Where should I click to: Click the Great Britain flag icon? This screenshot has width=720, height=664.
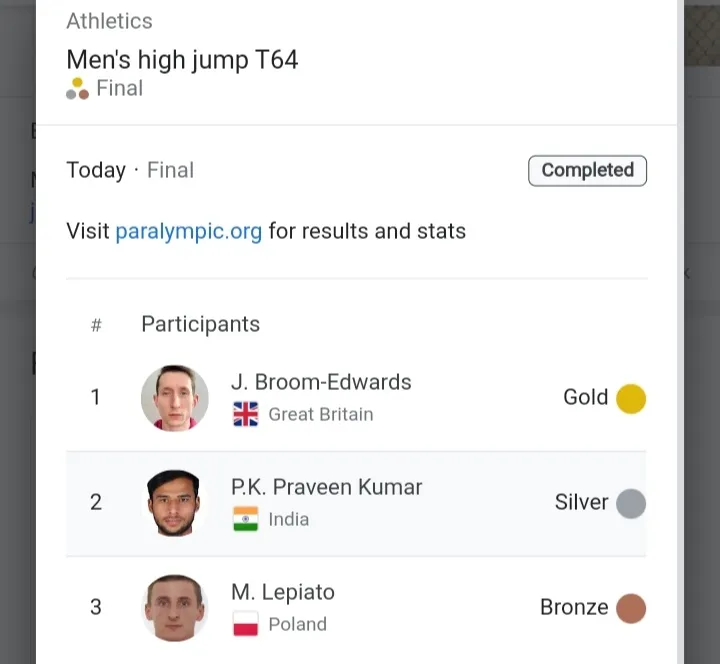(x=246, y=414)
